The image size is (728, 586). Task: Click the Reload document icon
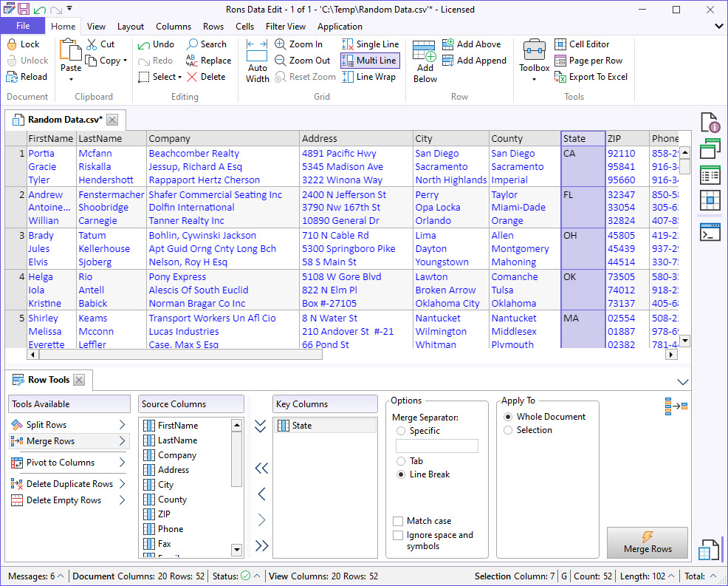(13, 77)
